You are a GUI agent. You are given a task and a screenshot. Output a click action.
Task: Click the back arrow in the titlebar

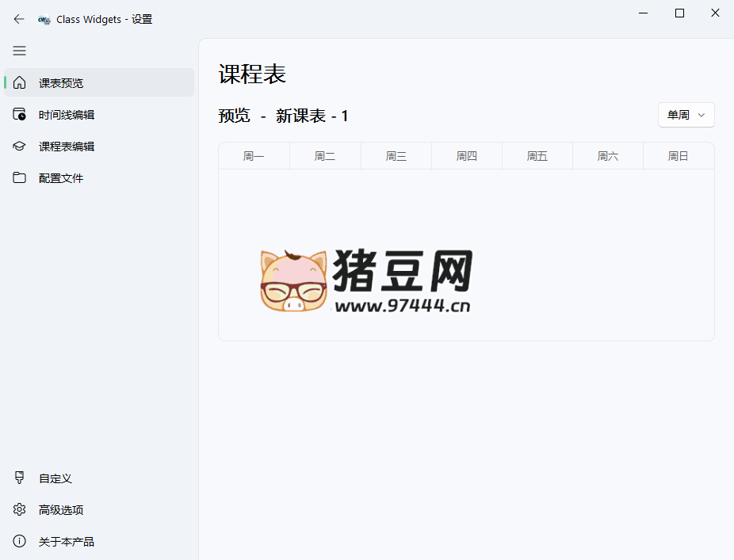click(18, 19)
